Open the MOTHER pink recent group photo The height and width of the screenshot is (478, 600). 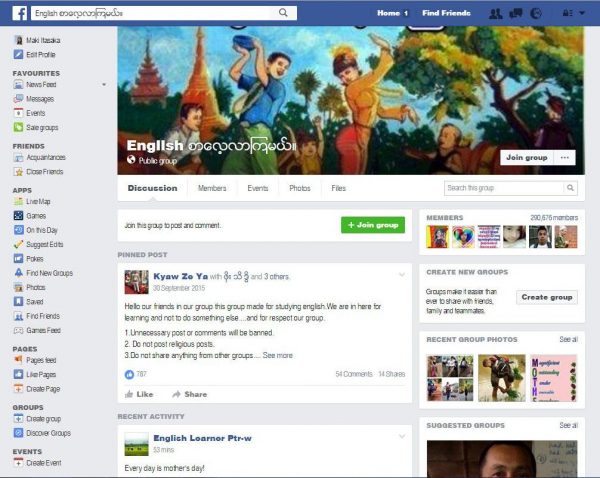point(553,378)
